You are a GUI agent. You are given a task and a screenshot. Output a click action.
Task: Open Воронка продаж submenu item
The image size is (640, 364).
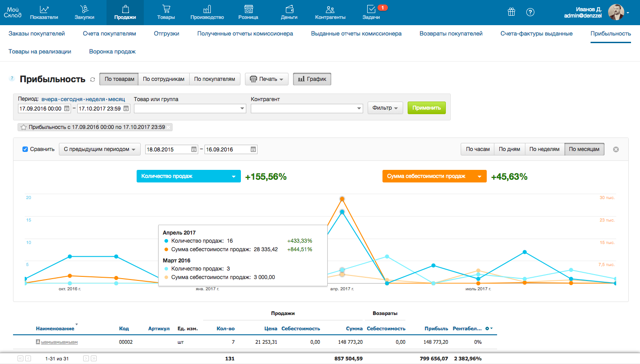pyautogui.click(x=112, y=52)
